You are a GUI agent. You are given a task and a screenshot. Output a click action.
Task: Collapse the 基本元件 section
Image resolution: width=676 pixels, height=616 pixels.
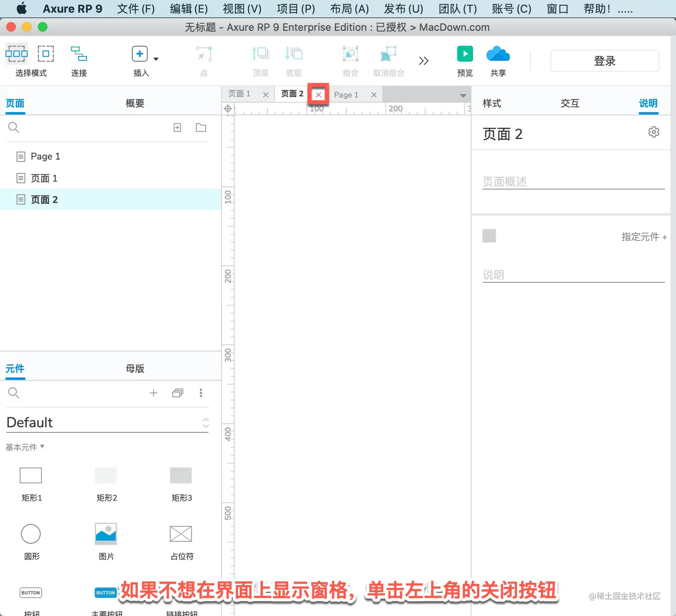tap(25, 447)
